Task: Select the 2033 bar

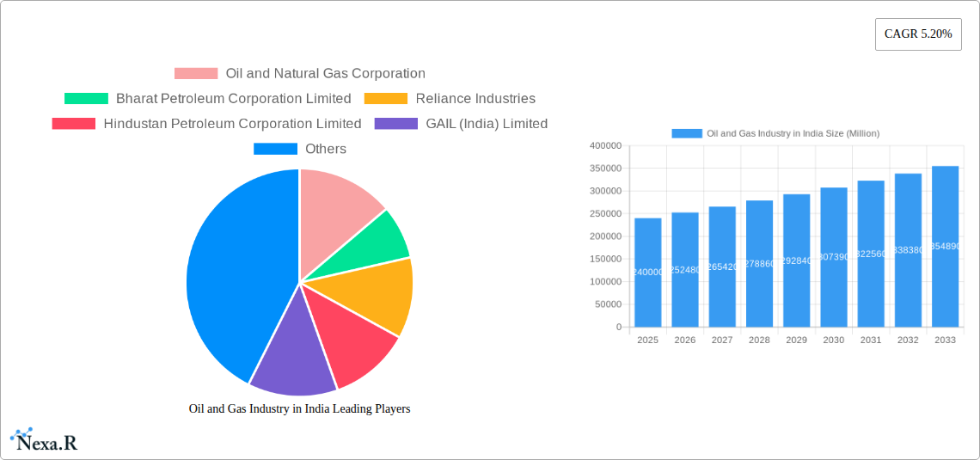Action: pyautogui.click(x=945, y=246)
